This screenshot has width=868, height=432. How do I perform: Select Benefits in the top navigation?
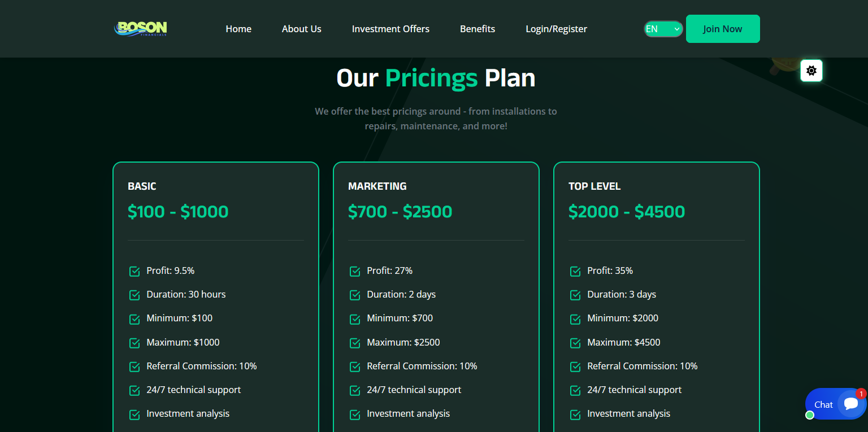(478, 29)
